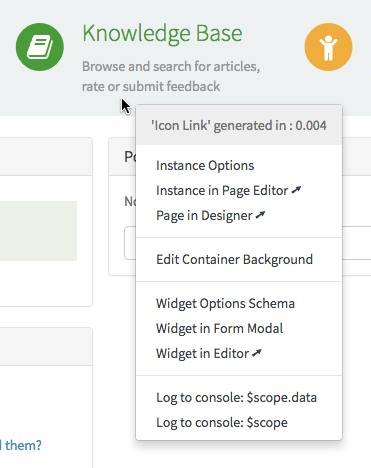Viewport: 371px width, 468px height.
Task: Click the 'Icon Link' generated in header
Action: pyautogui.click(x=239, y=126)
